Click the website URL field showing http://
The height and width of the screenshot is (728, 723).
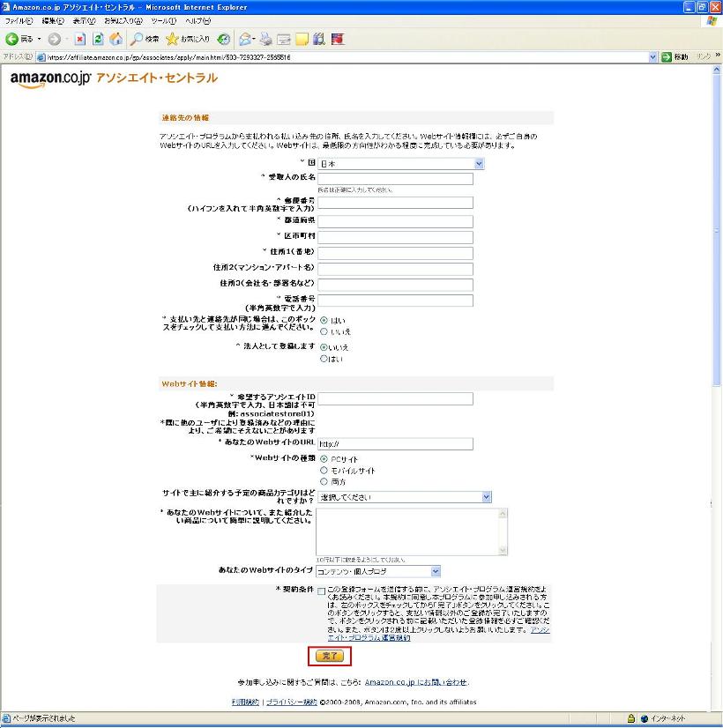(395, 444)
